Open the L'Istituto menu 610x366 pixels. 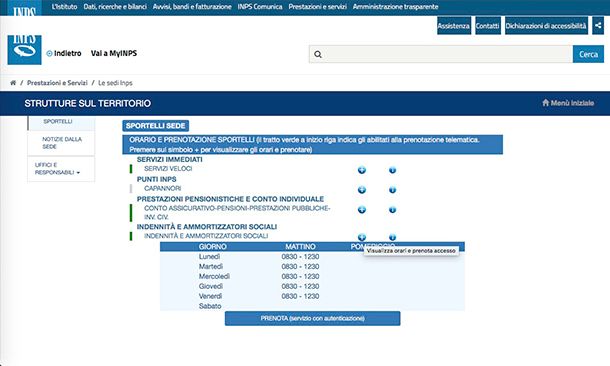click(x=65, y=7)
